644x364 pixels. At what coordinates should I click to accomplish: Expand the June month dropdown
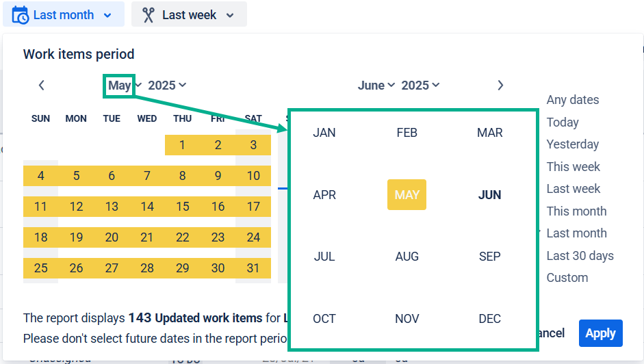[376, 86]
